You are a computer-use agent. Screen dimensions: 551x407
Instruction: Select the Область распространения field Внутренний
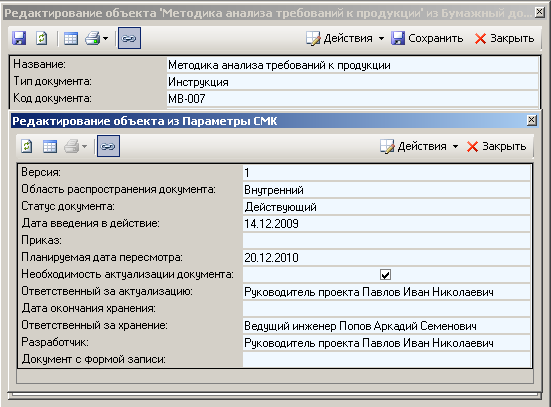[387, 190]
